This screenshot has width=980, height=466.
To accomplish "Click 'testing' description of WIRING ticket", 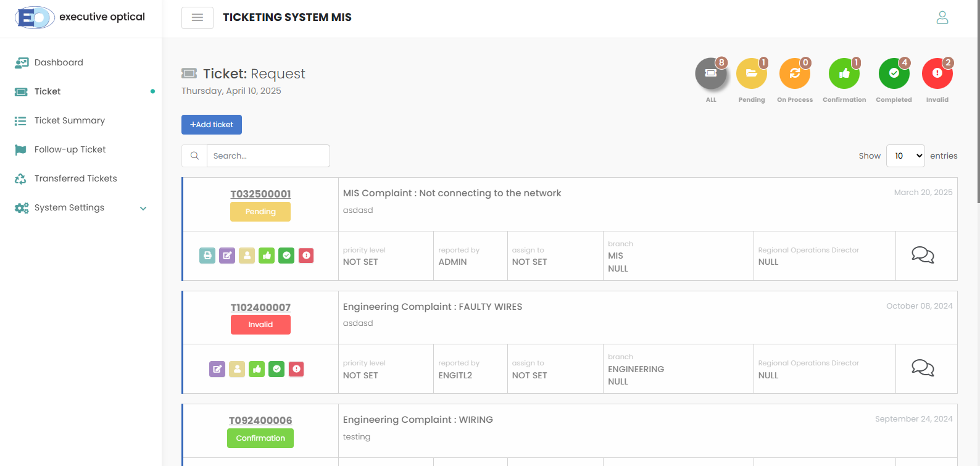I will tap(357, 437).
